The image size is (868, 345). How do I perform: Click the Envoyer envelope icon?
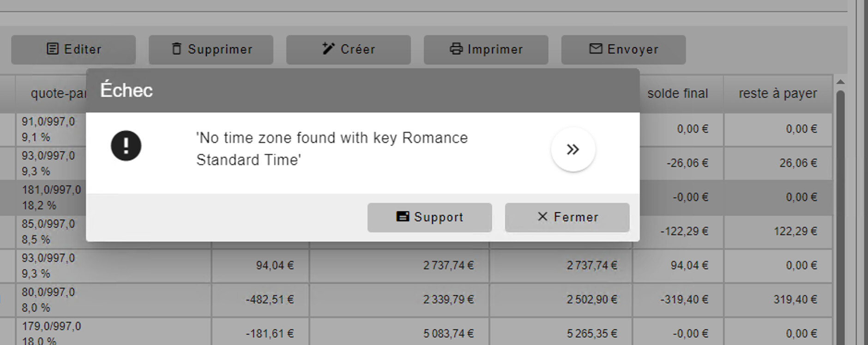(596, 49)
